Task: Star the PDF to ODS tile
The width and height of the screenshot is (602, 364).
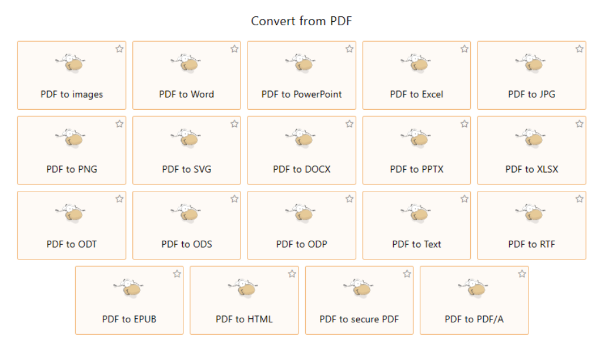Action: (x=235, y=199)
